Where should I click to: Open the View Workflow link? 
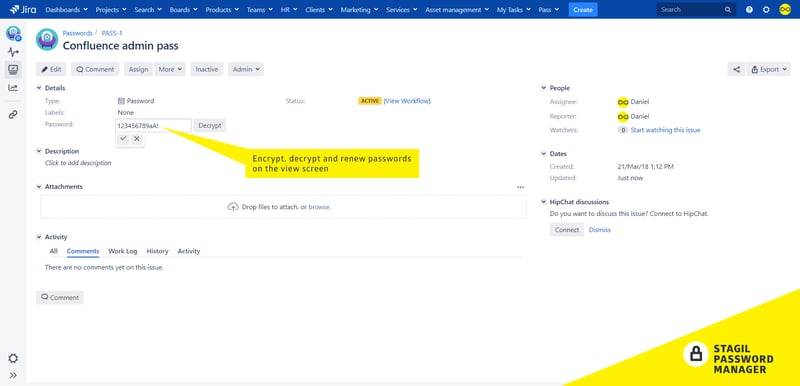(x=407, y=101)
